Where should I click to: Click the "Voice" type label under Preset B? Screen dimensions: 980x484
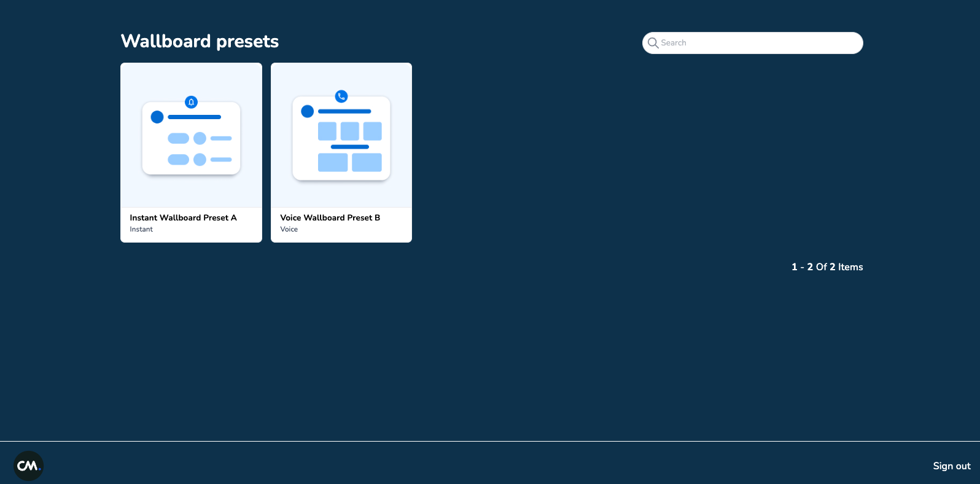289,229
